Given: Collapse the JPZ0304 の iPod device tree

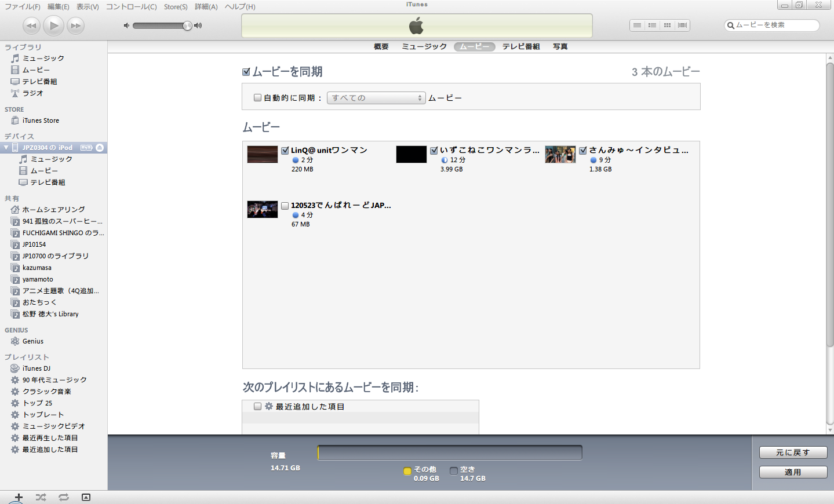Looking at the screenshot, I should point(6,148).
